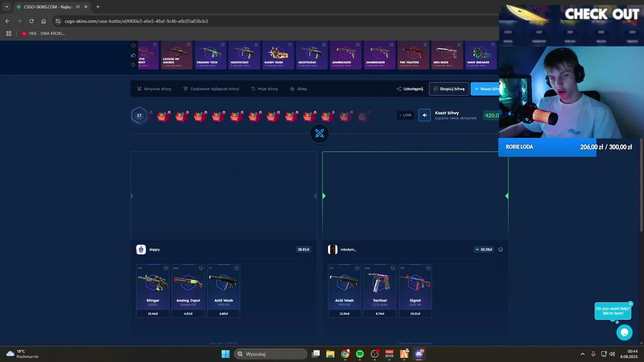Select the star favorites icon in drops sidebar
Viewport: 644px width, 362px height.
(133, 64)
